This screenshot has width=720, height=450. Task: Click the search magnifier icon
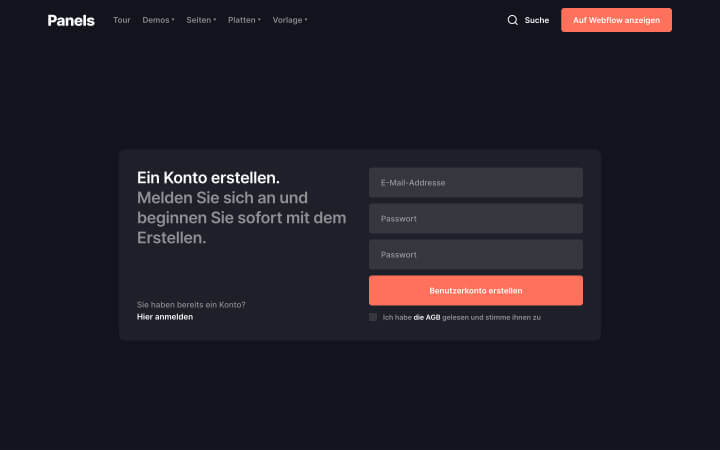(x=512, y=20)
